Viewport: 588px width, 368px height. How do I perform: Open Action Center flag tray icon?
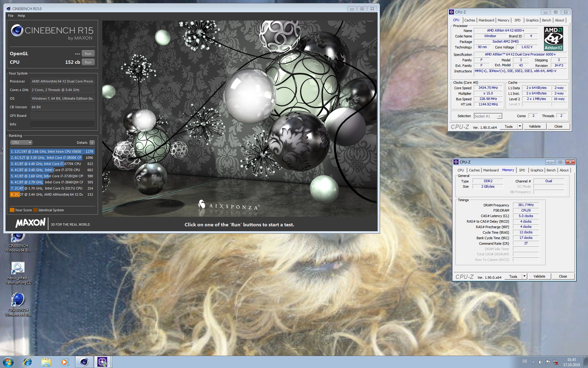pos(548,362)
